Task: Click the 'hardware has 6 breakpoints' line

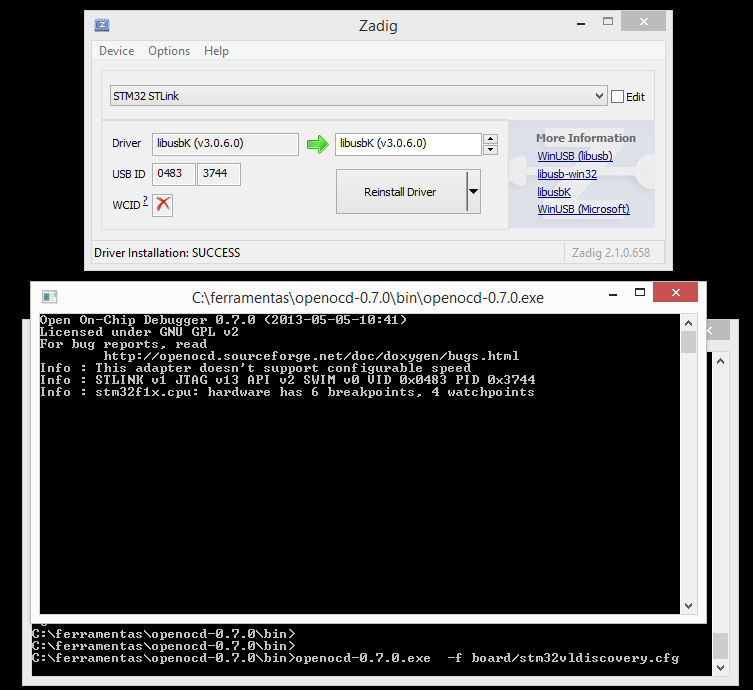Action: pos(287,392)
